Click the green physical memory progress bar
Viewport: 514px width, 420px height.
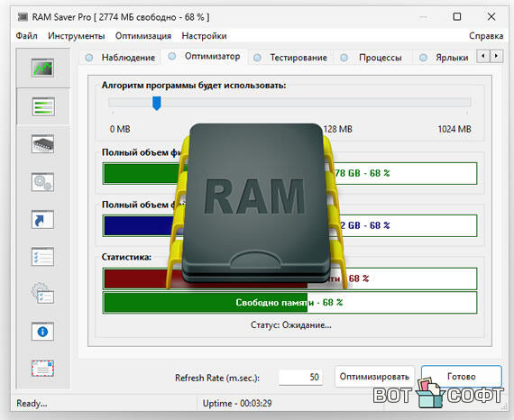pos(289,173)
